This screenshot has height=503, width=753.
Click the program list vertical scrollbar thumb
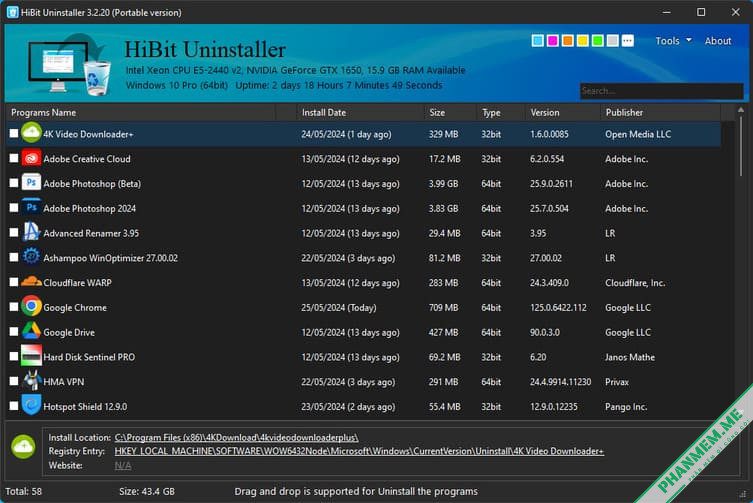(741, 146)
